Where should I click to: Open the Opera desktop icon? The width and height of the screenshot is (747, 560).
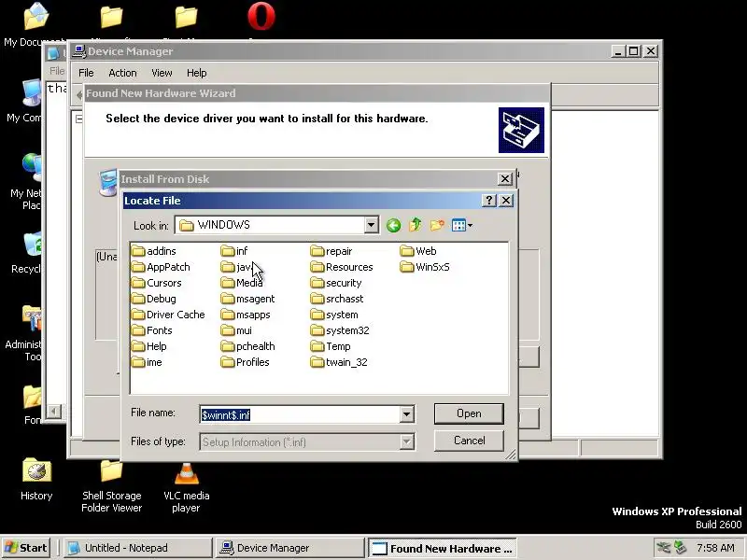coord(261,17)
